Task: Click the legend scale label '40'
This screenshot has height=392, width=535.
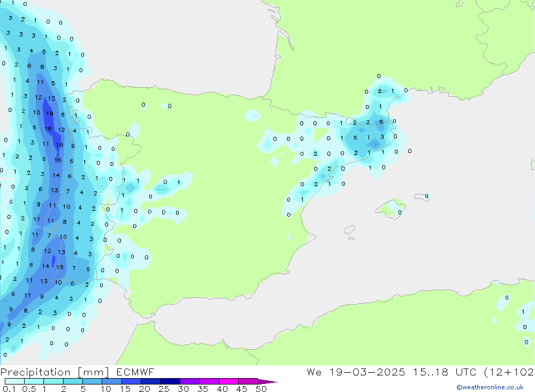Action: [223, 389]
